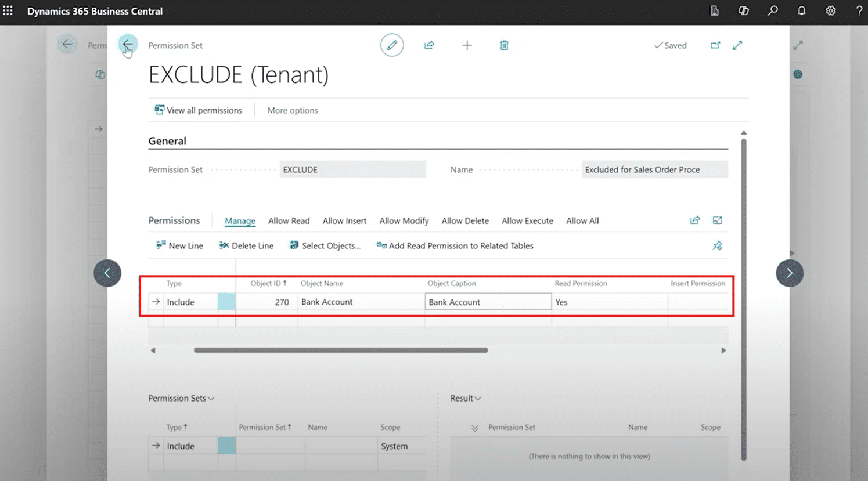Open the notifications bell icon
Image resolution: width=868 pixels, height=481 pixels.
[x=801, y=11]
